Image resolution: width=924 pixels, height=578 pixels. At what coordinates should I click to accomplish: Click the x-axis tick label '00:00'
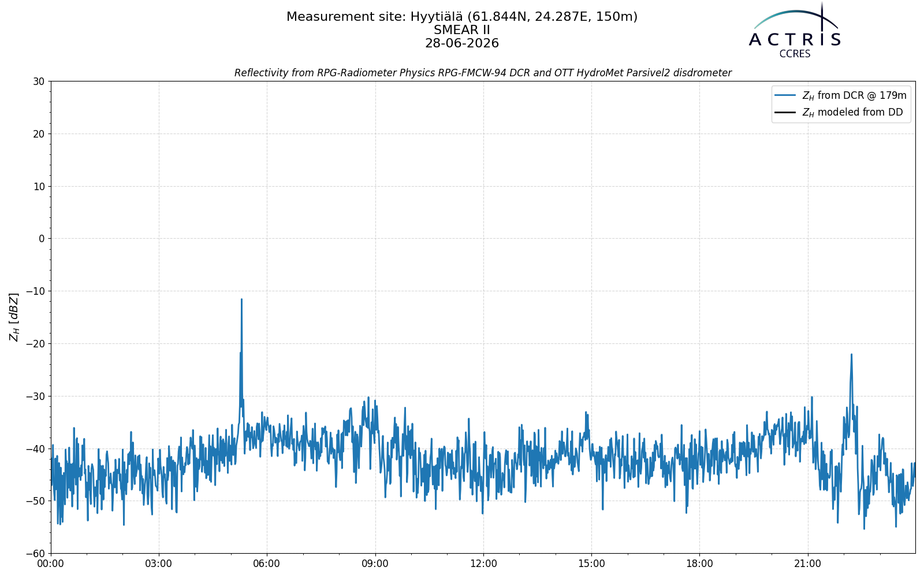51,564
